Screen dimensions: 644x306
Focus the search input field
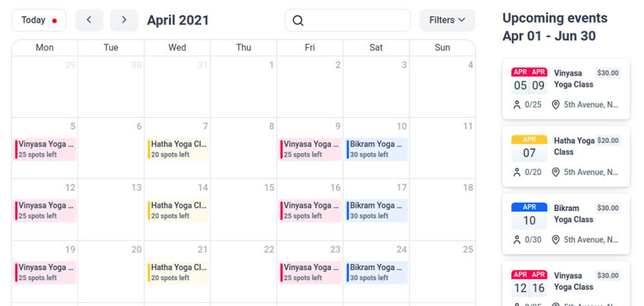(x=348, y=20)
